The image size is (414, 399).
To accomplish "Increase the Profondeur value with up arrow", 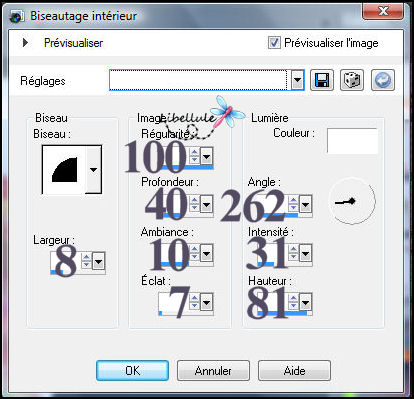I will (194, 200).
